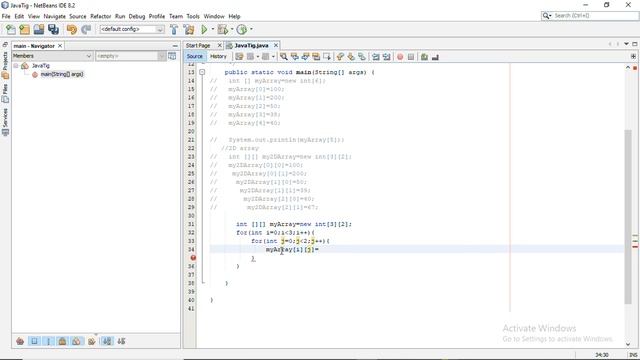Click the New Project toolbar icon
This screenshot has width=640, height=360.
pyautogui.click(x=25, y=29)
